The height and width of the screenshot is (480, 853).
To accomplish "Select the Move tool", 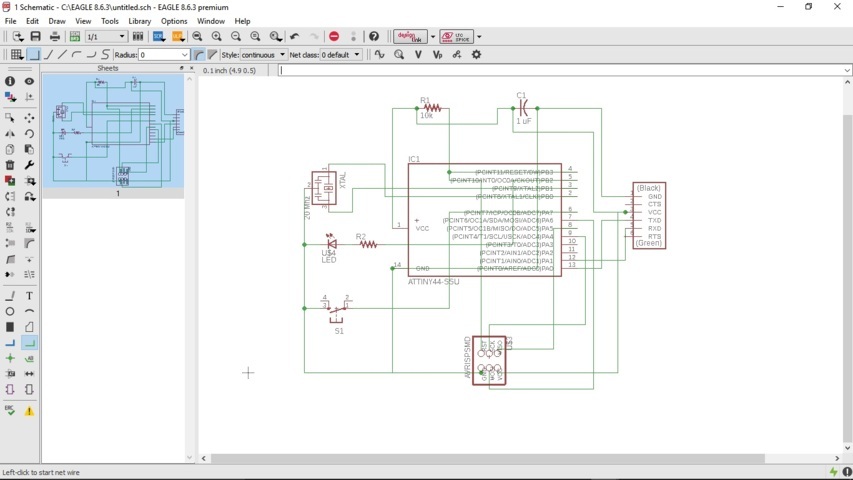I will (x=29, y=118).
